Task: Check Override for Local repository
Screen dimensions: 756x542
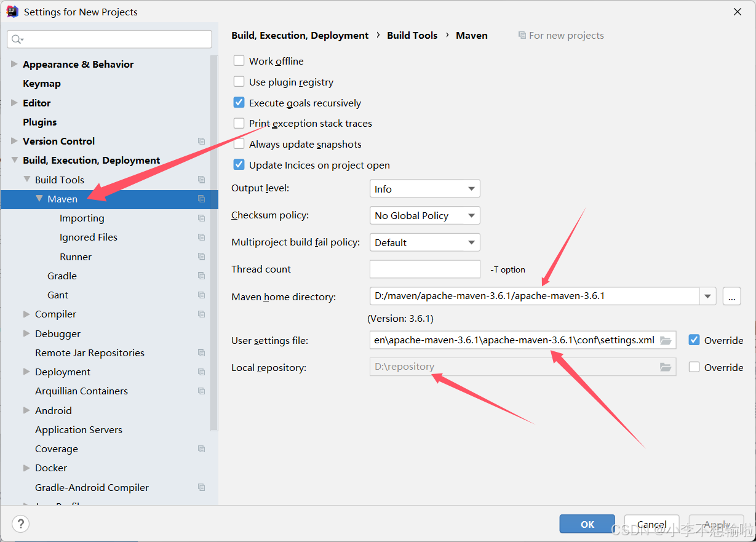Action: coord(694,367)
